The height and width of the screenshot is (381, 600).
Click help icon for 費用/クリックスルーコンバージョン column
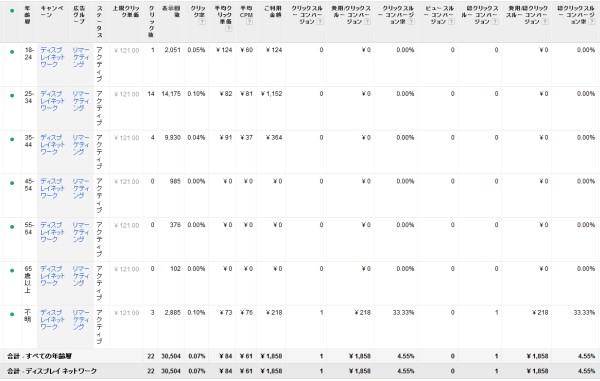pos(367,22)
